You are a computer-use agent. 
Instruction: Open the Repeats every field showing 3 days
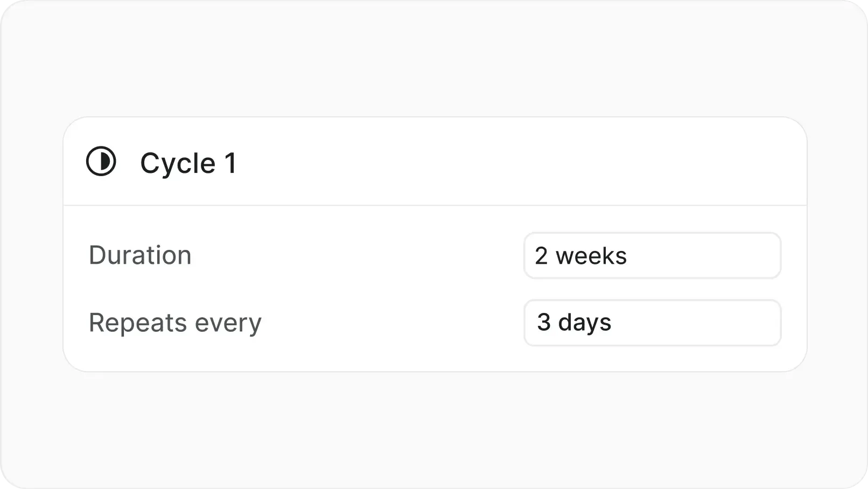pyautogui.click(x=652, y=323)
